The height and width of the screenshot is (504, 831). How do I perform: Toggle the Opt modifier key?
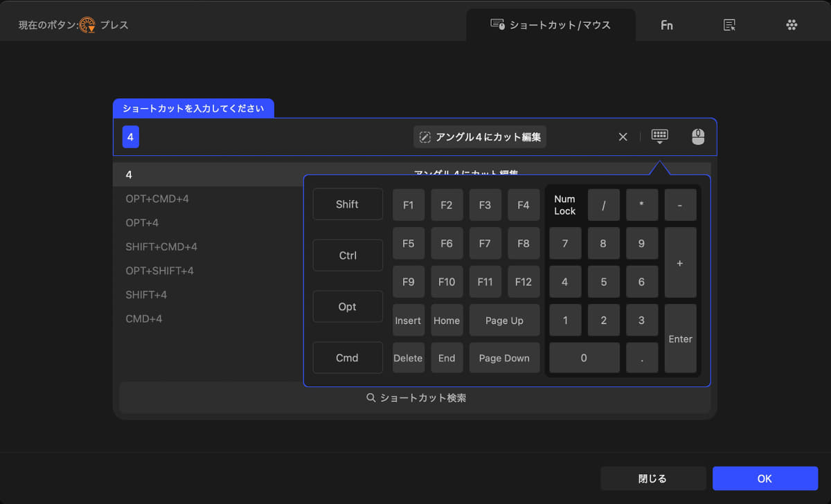coord(348,307)
